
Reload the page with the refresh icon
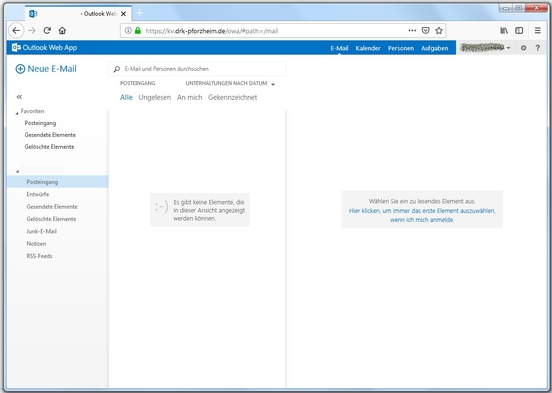click(x=47, y=31)
